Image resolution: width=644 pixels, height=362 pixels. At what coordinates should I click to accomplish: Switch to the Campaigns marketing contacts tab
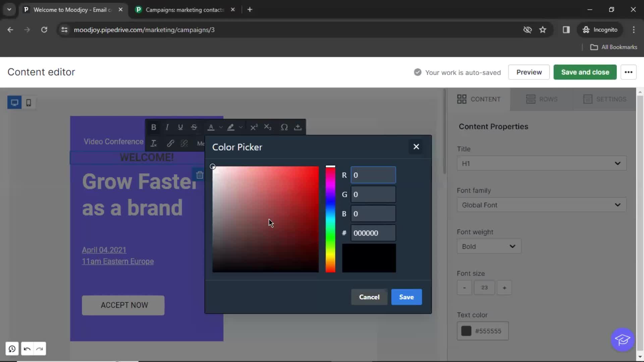185,10
